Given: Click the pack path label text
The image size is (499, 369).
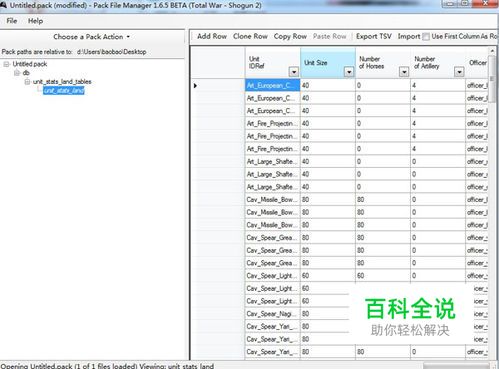Looking at the screenshot, I should 74,52.
